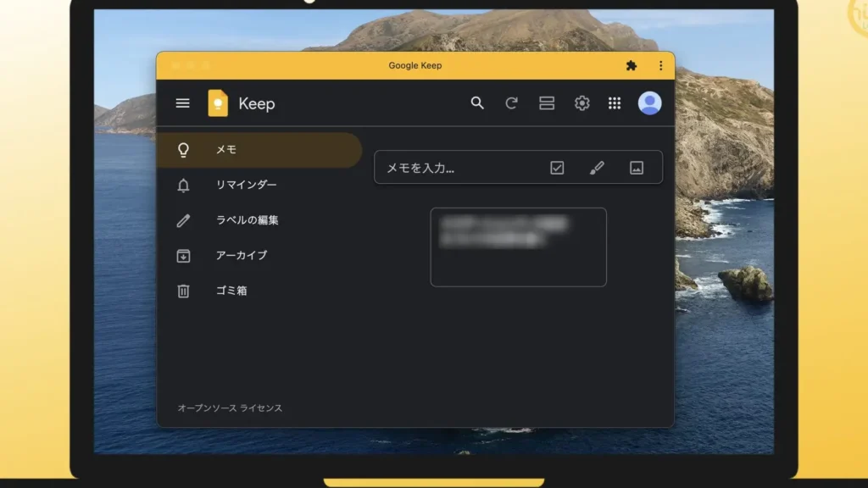The width and height of the screenshot is (868, 488).
Task: Open ゴミ箱 in the sidebar
Action: click(x=259, y=291)
